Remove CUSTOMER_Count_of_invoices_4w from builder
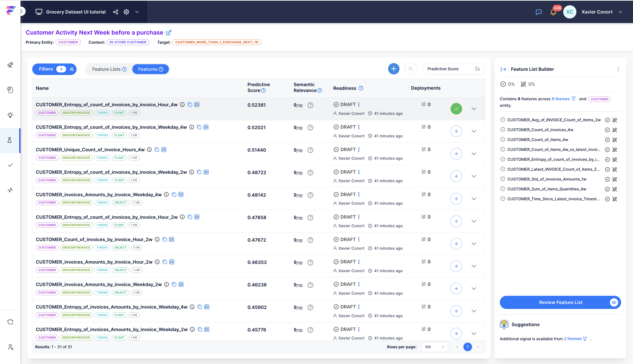Viewport: 633px width, 364px height. [x=503, y=129]
